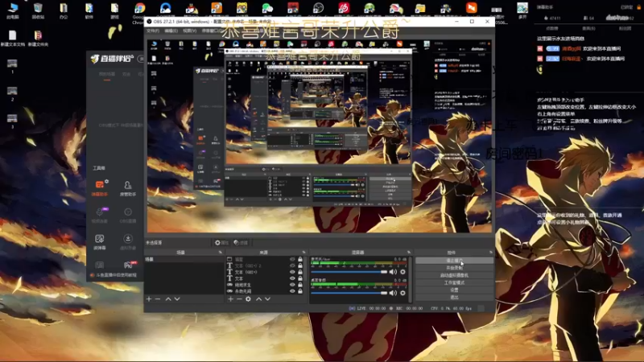The height and width of the screenshot is (362, 644).
Task: Unlock the 永劫无间 source lock
Action: point(300,291)
